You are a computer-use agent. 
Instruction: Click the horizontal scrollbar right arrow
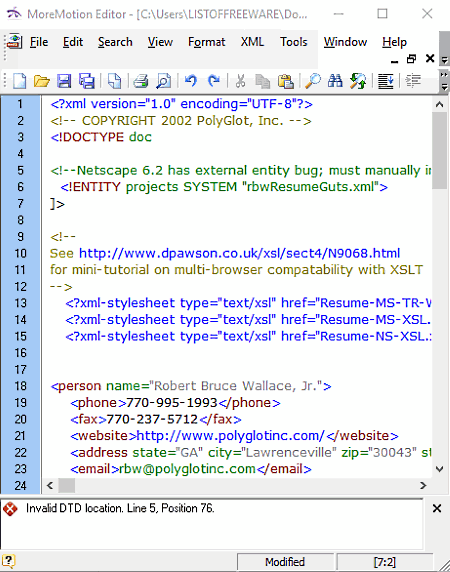pos(423,486)
